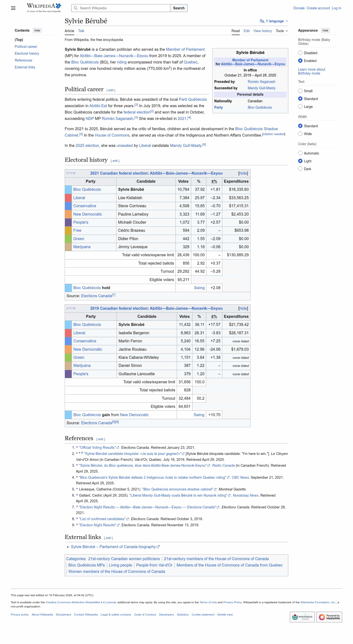Switch to the Talk tab
Image resolution: width=353 pixels, height=644 pixels.
click(x=81, y=31)
